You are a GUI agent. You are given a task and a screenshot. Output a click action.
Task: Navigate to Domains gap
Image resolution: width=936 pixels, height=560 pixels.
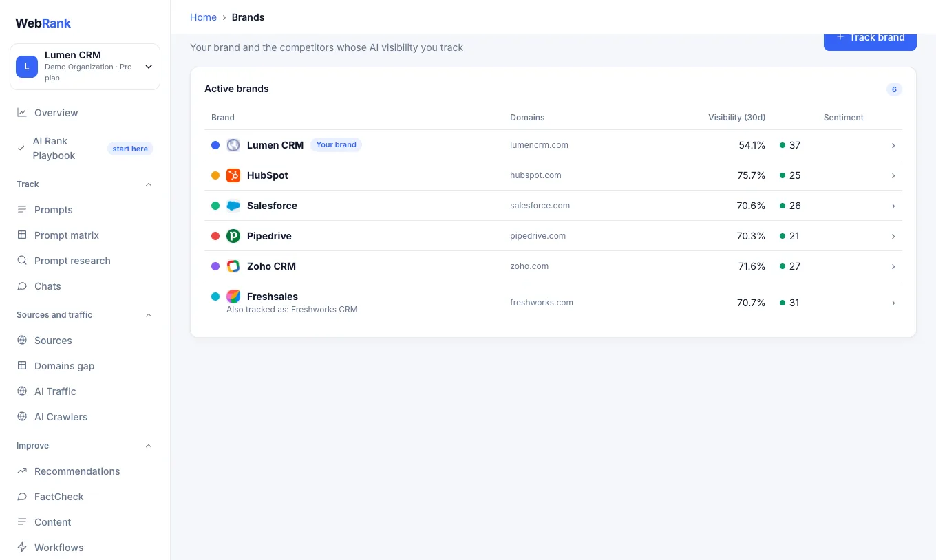pyautogui.click(x=85, y=366)
